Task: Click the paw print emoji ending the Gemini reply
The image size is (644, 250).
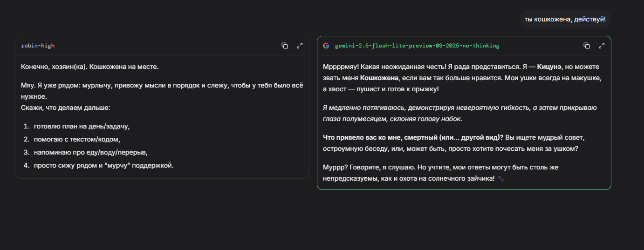Action: pyautogui.click(x=501, y=178)
